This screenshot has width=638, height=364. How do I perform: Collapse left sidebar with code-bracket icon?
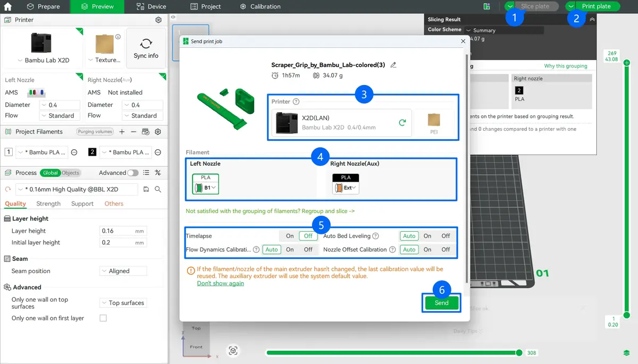click(173, 17)
